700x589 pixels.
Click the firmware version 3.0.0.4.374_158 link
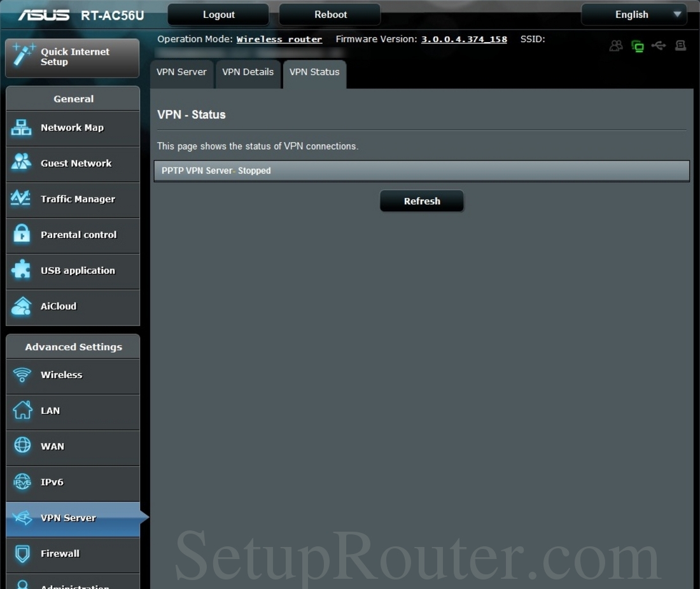click(464, 39)
